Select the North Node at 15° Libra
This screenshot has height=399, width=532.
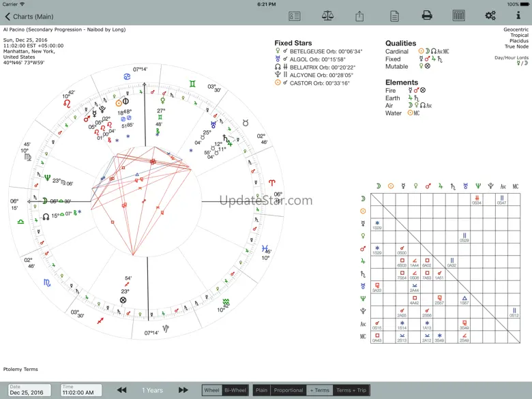[46, 216]
